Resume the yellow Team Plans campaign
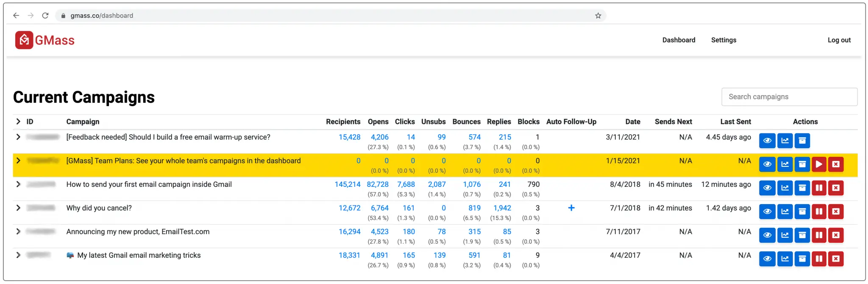This screenshot has height=284, width=868. 819,164
